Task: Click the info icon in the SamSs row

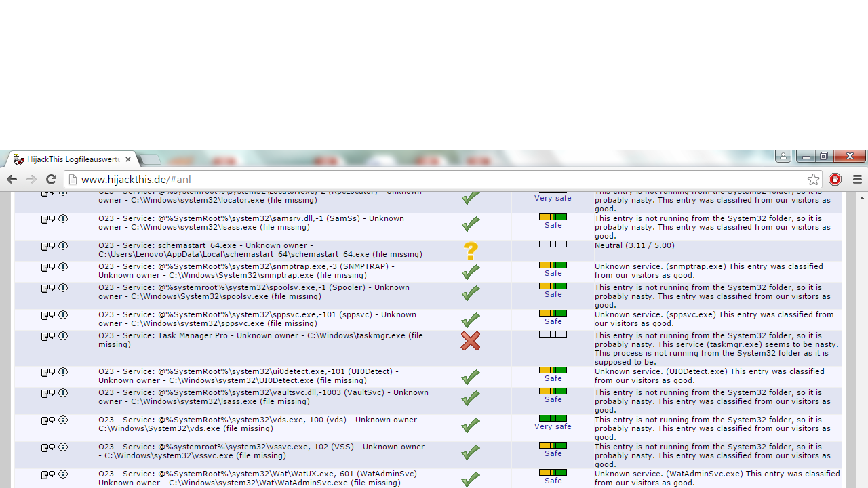Action: (63, 219)
